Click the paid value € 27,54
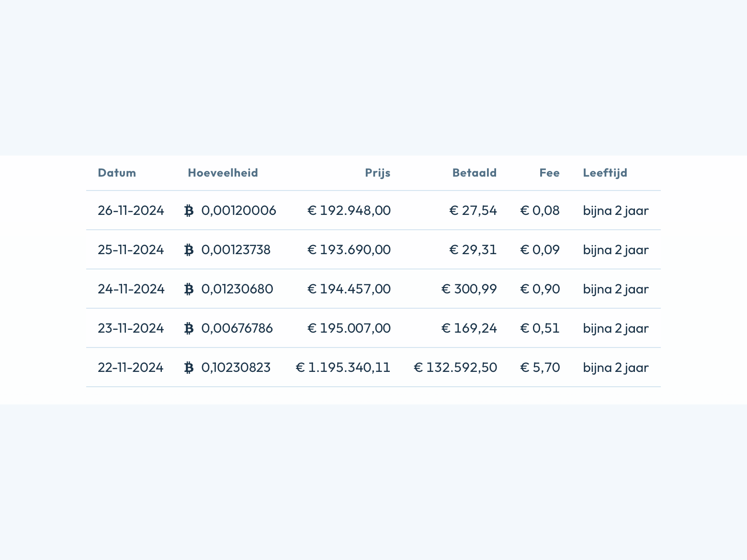Viewport: 747px width, 560px height. tap(473, 211)
